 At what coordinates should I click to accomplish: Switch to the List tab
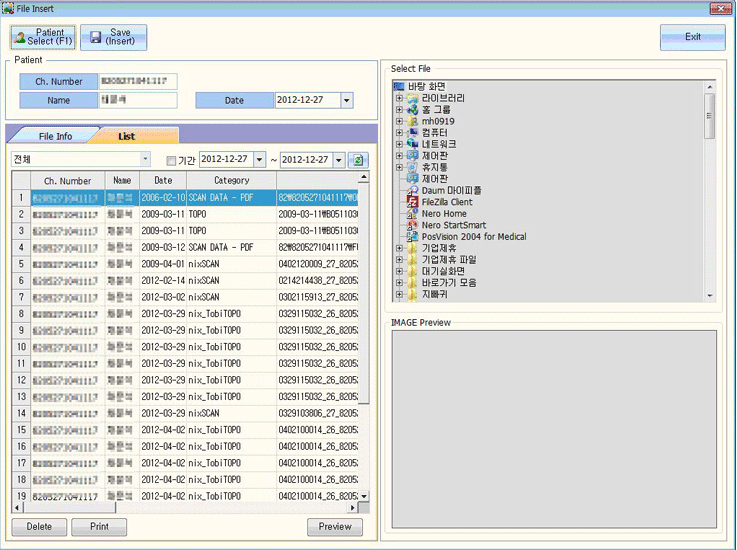(126, 136)
